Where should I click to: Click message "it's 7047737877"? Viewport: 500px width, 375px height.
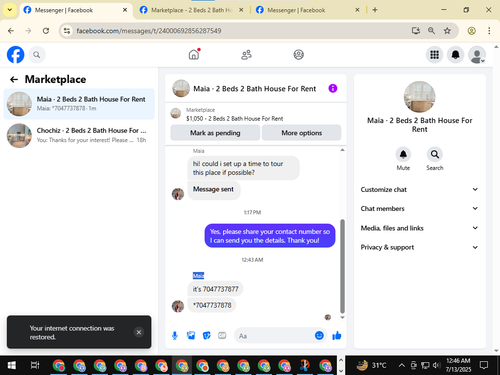(x=215, y=289)
